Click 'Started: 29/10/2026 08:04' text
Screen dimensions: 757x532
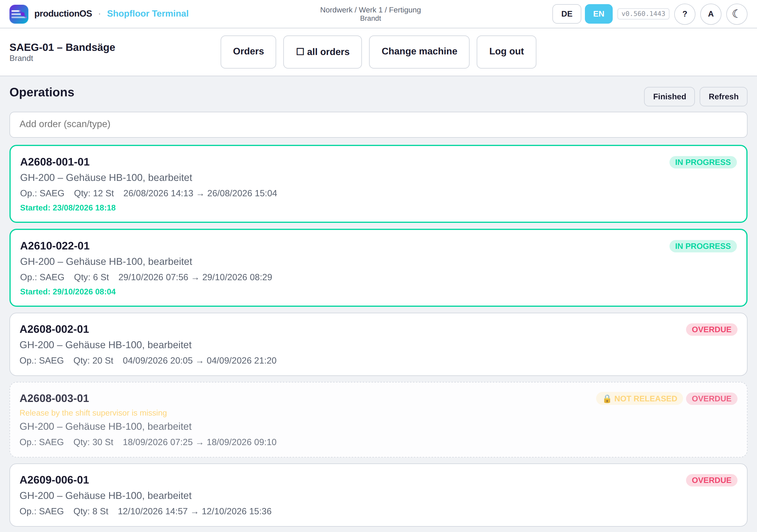(68, 292)
